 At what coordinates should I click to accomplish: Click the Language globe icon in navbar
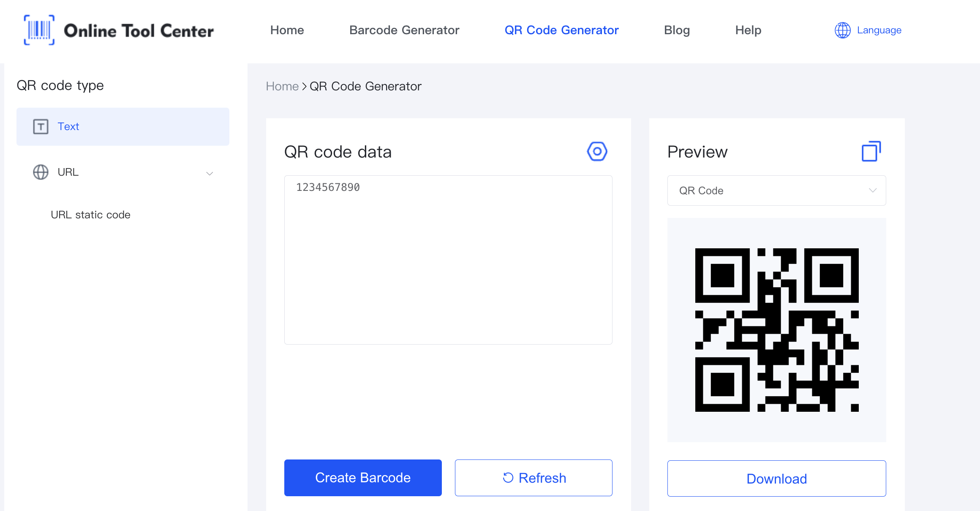(x=843, y=30)
